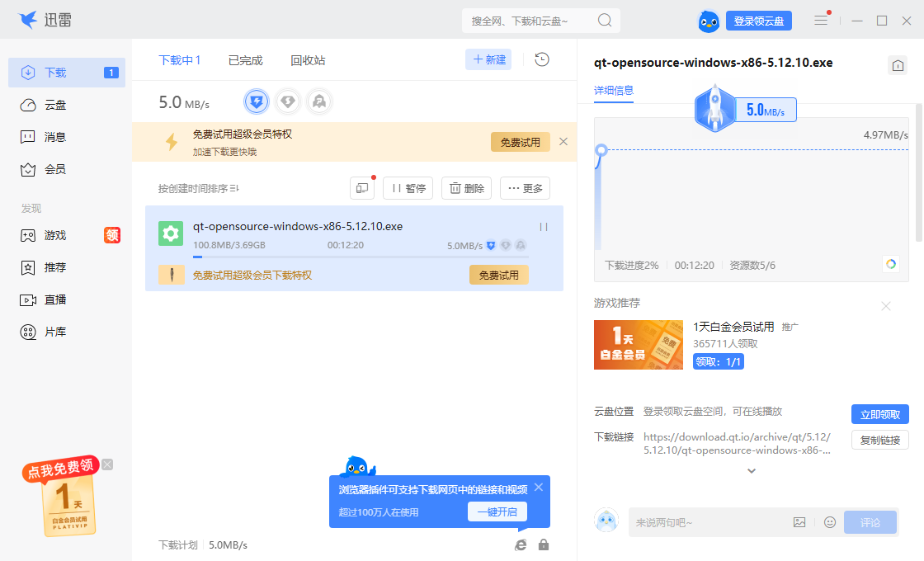The image size is (924, 561).
Task: Switch to the Recycle Bin tab
Action: [308, 60]
